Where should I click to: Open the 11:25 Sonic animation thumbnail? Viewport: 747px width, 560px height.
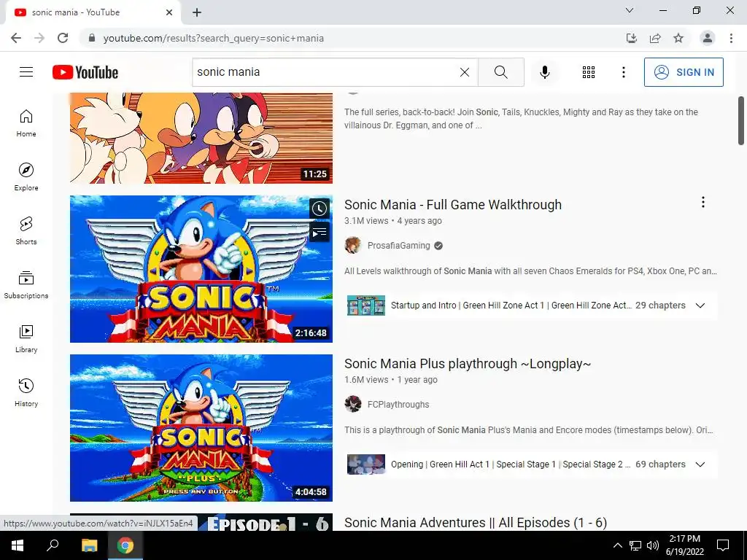201,138
